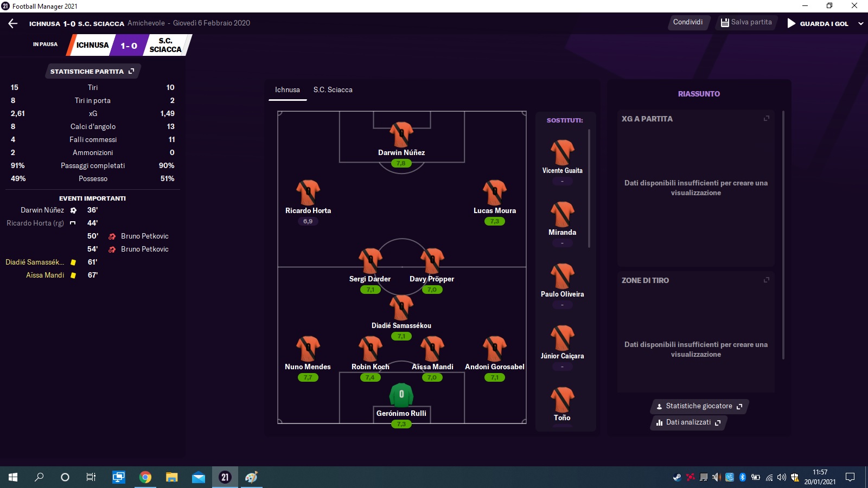The image size is (868, 488).
Task: Click the 1-0 score box
Action: coord(129,46)
